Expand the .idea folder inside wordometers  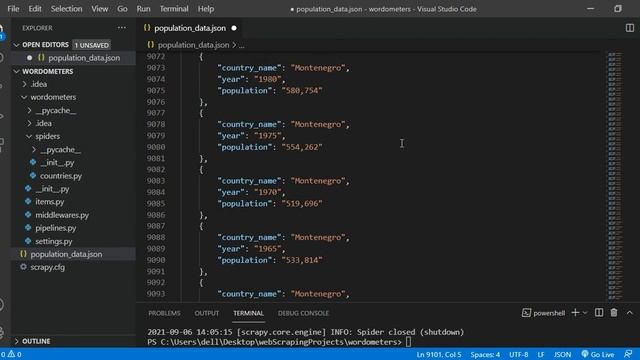29,123
